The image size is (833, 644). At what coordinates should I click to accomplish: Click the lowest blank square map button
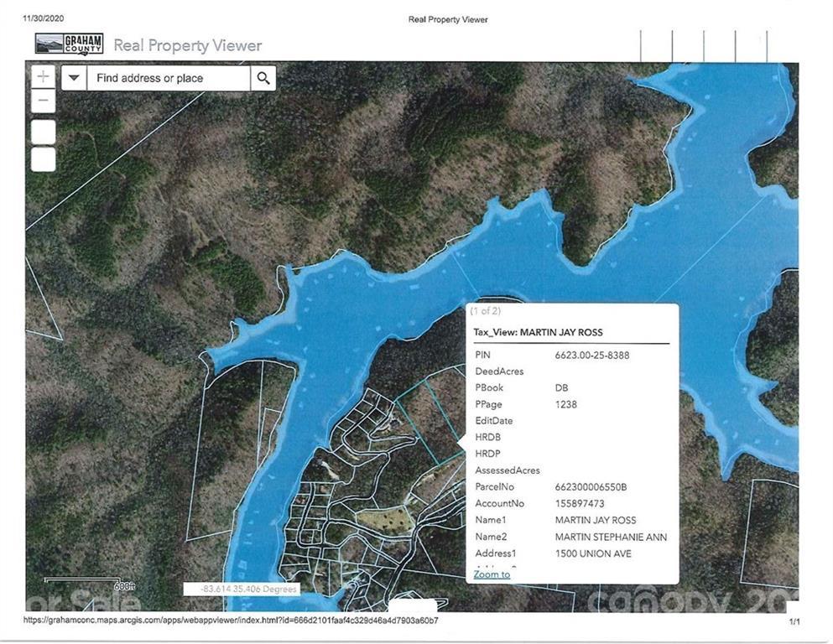click(x=43, y=159)
